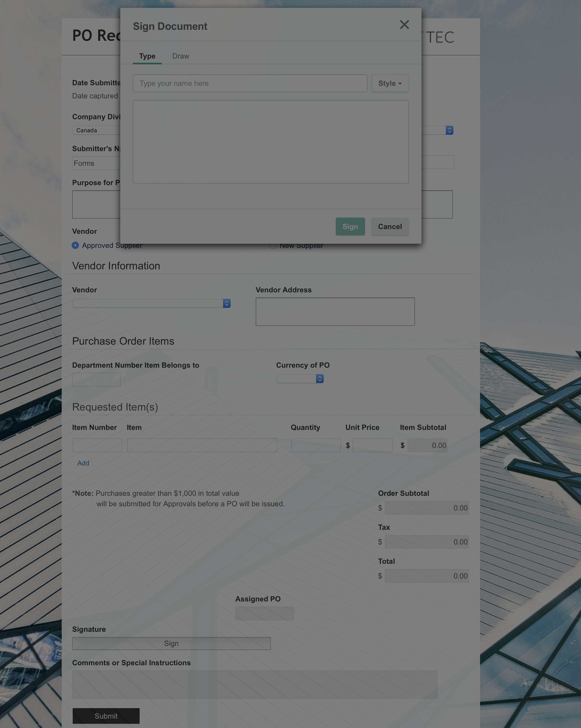
Task: Click the Add item link
Action: pos(83,463)
